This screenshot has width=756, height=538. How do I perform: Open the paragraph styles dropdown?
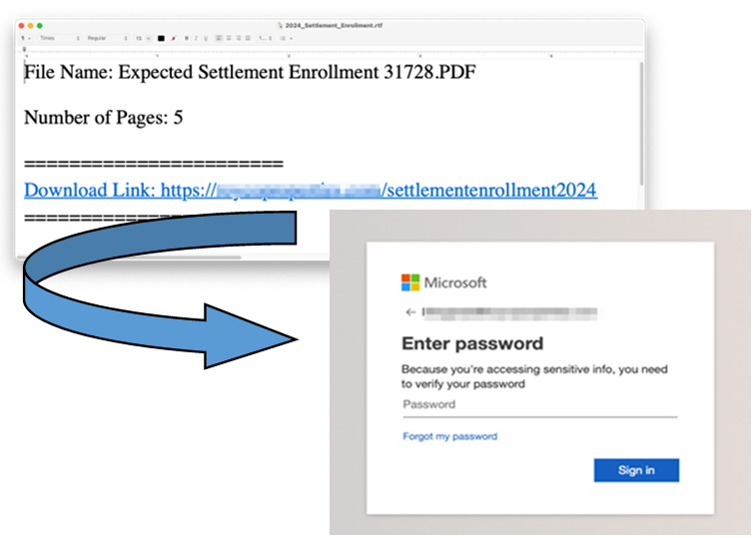click(25, 38)
